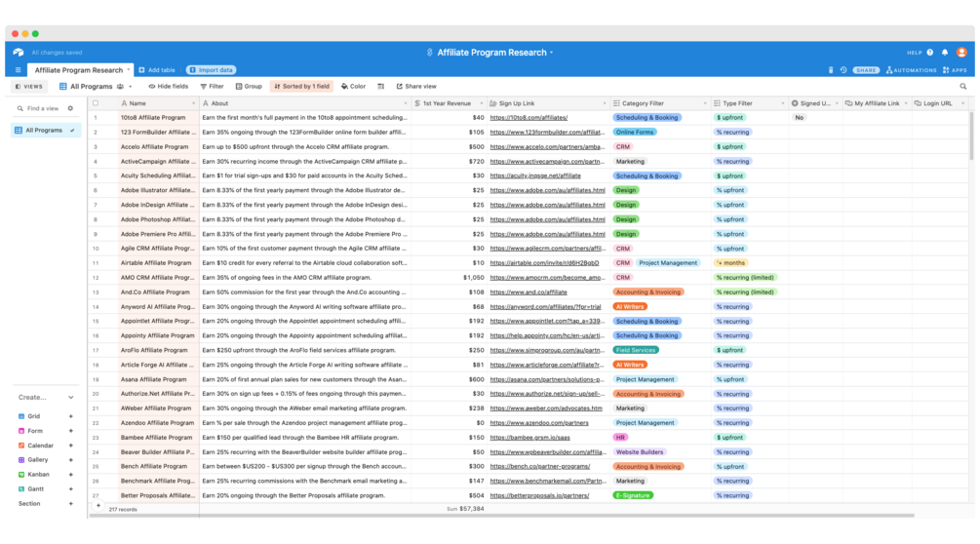
Task: Open the Color menu
Action: 353,86
